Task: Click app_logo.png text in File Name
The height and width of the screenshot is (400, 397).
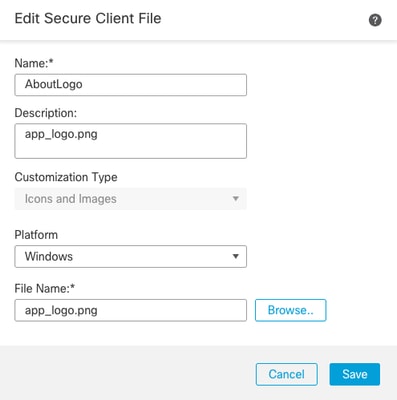Action: [61, 311]
